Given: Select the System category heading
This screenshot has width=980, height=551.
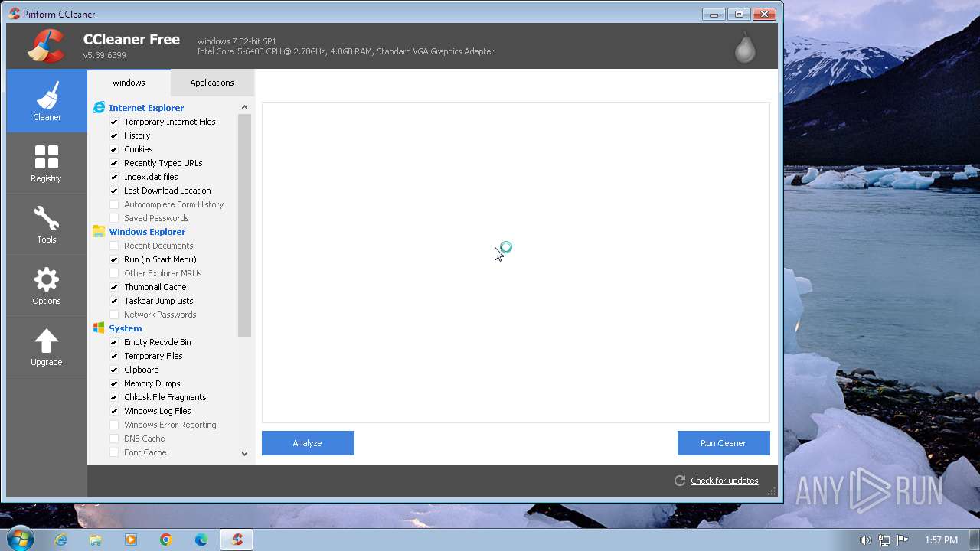Looking at the screenshot, I should pos(126,328).
